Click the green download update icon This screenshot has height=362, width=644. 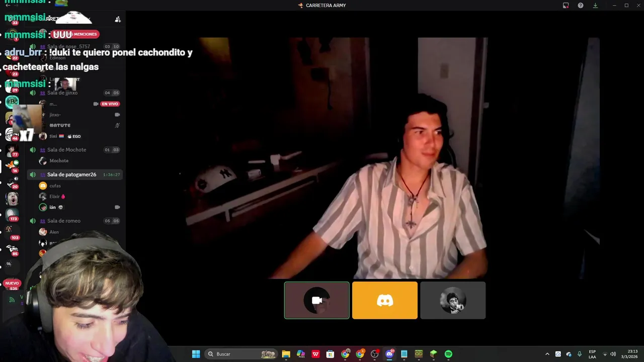595,6
